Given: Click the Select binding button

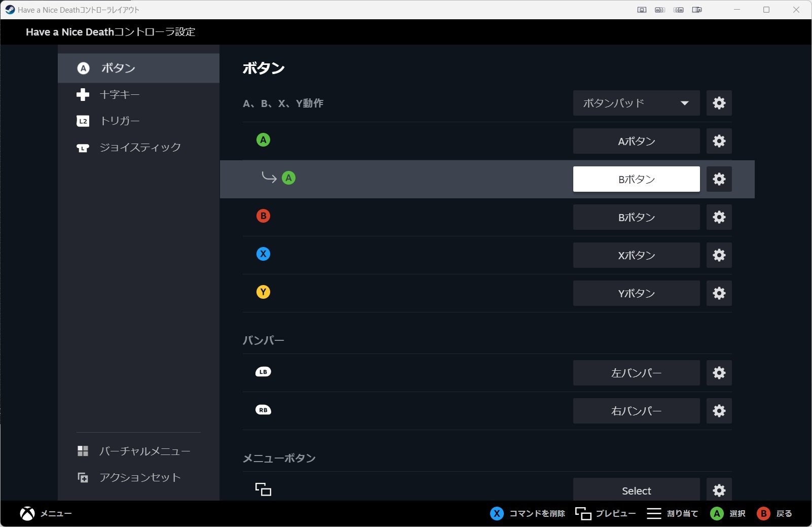Looking at the screenshot, I should (x=636, y=490).
